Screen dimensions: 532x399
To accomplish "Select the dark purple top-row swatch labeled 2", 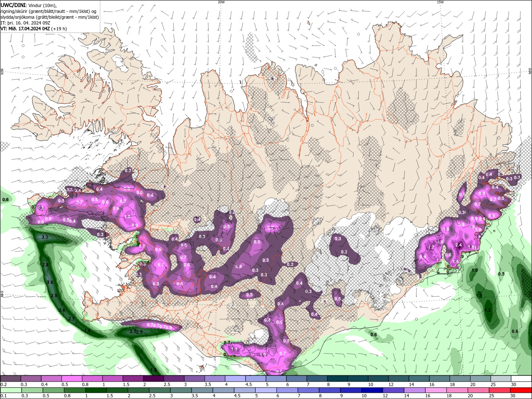I will [153, 379].
